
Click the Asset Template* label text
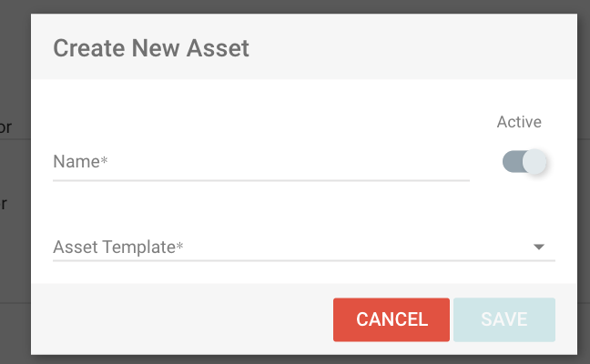(118, 247)
